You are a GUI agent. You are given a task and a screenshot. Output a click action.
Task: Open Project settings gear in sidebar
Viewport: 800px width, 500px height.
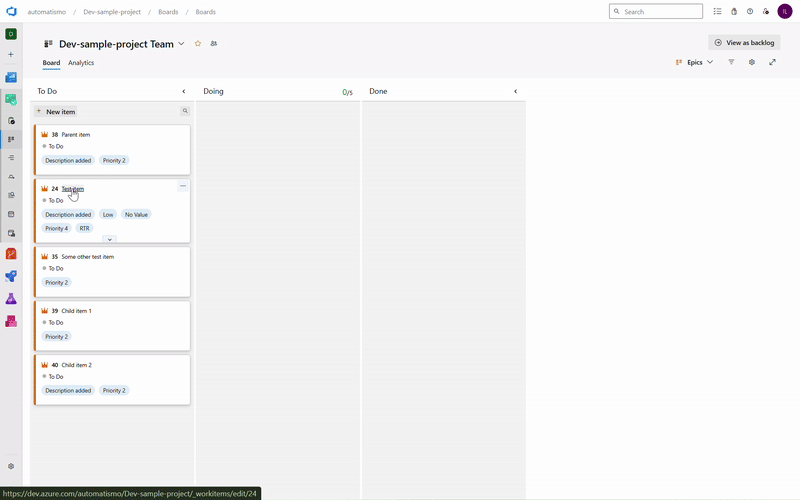[x=11, y=466]
